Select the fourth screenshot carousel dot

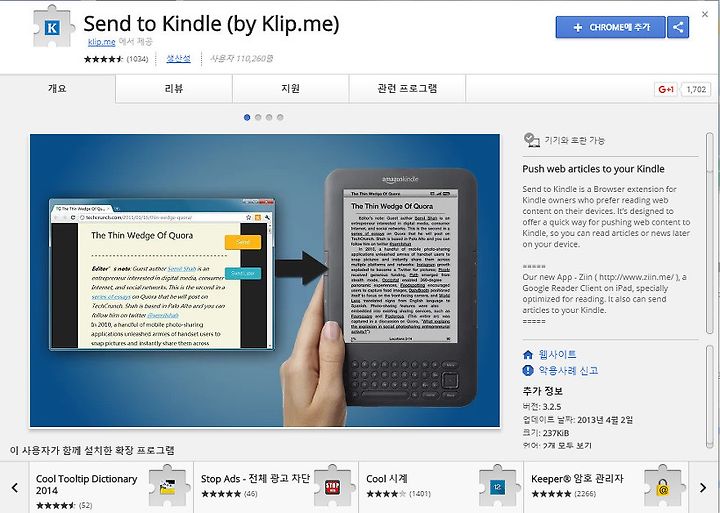280,118
